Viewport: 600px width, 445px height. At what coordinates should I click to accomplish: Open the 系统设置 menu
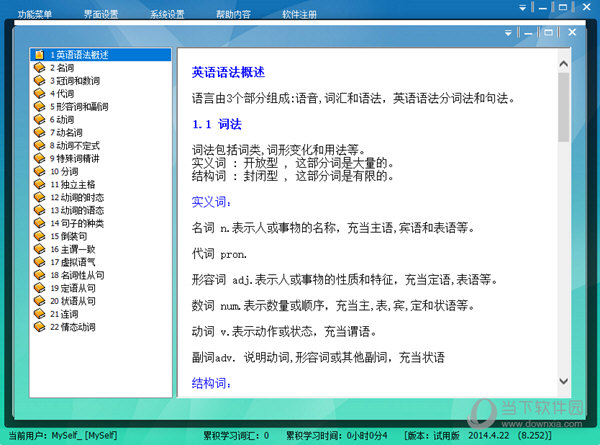pos(167,15)
